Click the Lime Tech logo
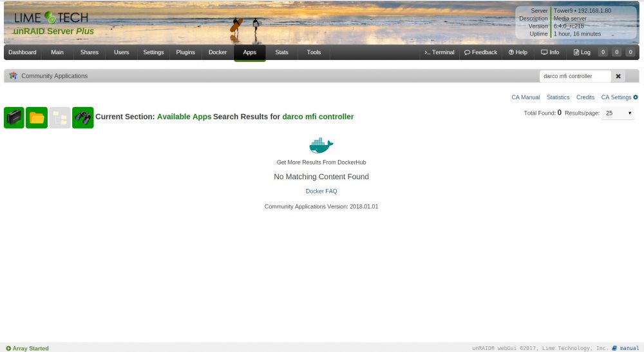 pos(52,17)
